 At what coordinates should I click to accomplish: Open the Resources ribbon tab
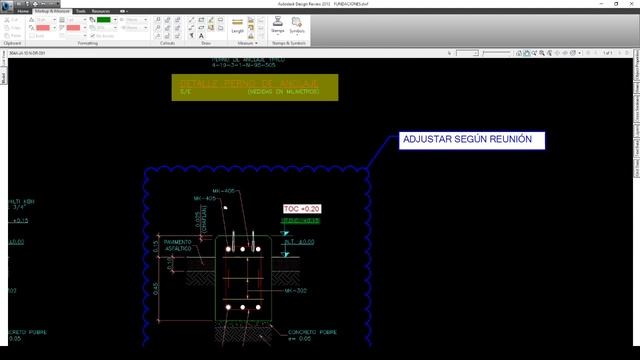click(101, 11)
